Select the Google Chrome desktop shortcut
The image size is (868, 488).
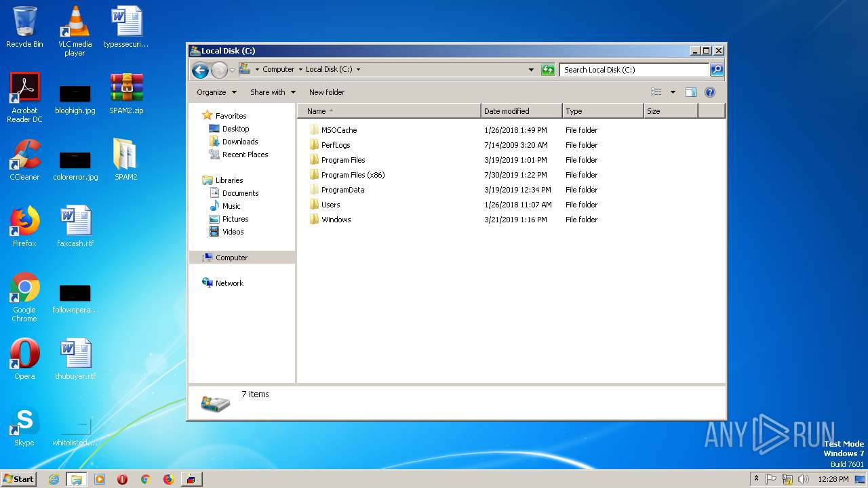tap(24, 297)
